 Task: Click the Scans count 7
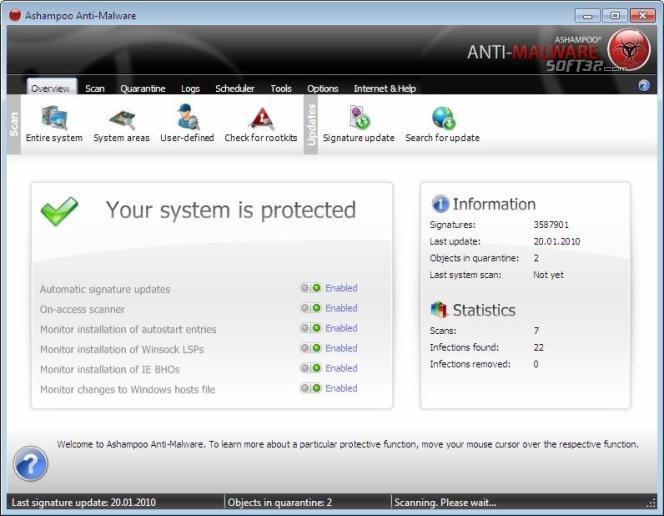536,330
